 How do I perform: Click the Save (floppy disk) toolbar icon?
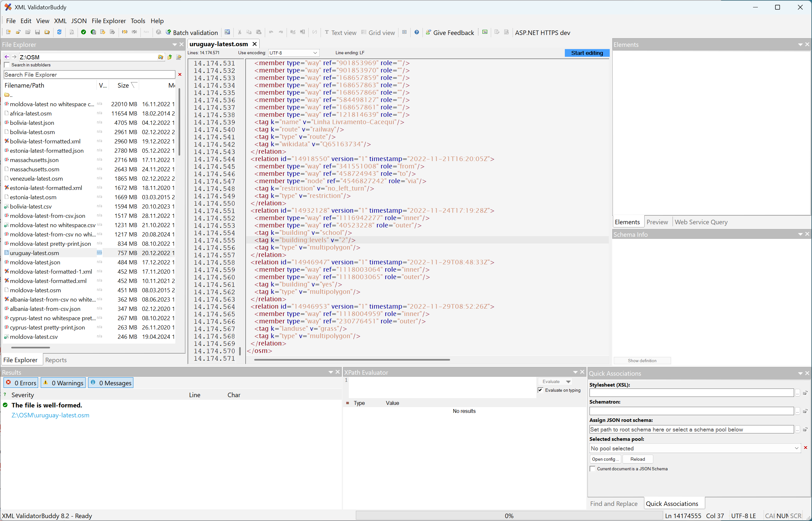(38, 32)
